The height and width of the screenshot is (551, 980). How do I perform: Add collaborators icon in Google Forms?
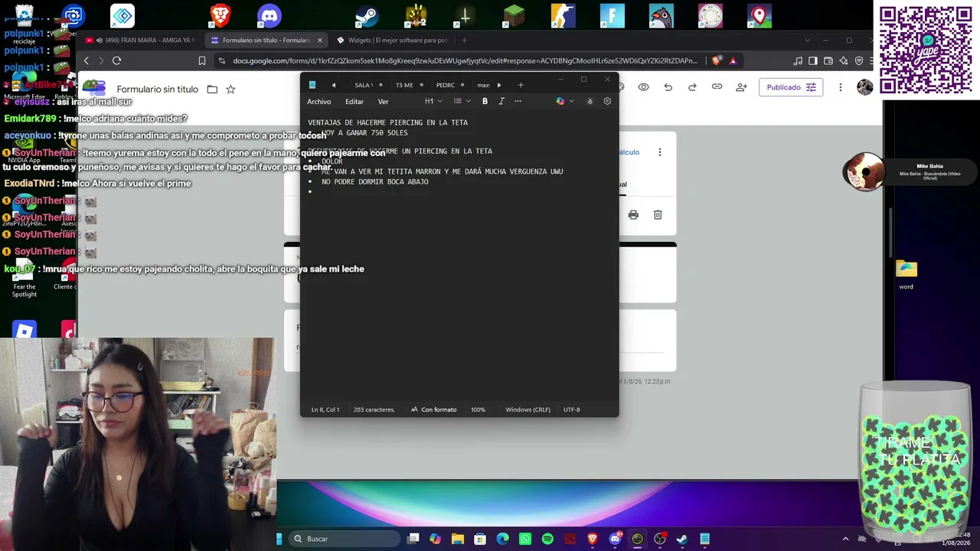tap(741, 87)
